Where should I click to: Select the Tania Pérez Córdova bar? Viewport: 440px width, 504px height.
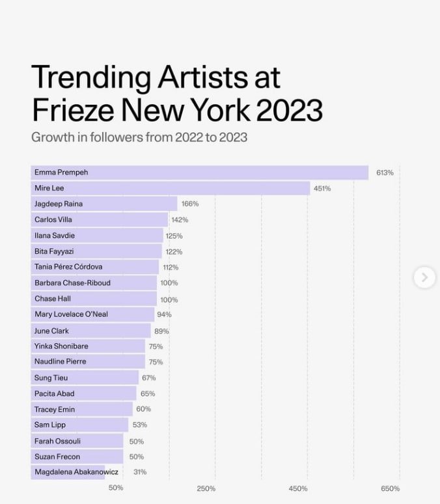[x=95, y=267]
